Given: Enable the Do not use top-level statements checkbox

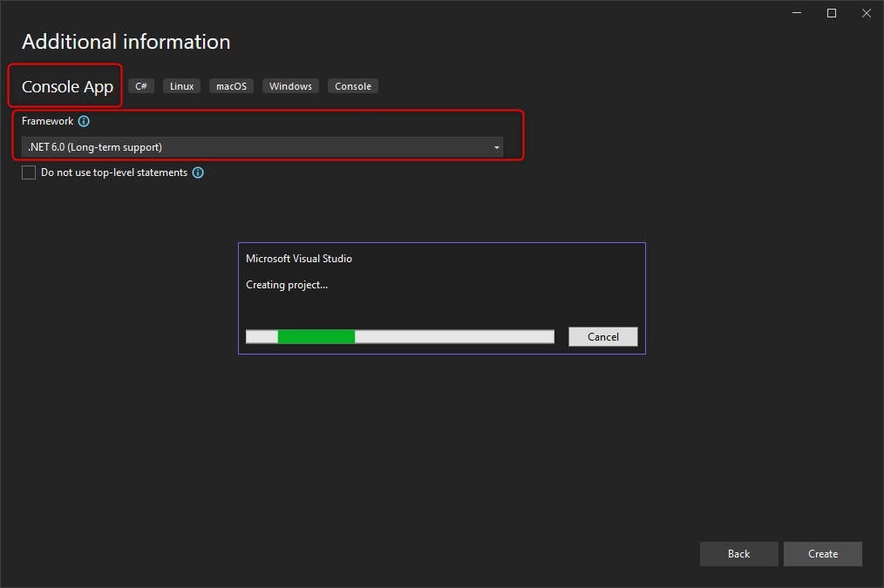Looking at the screenshot, I should tap(29, 172).
